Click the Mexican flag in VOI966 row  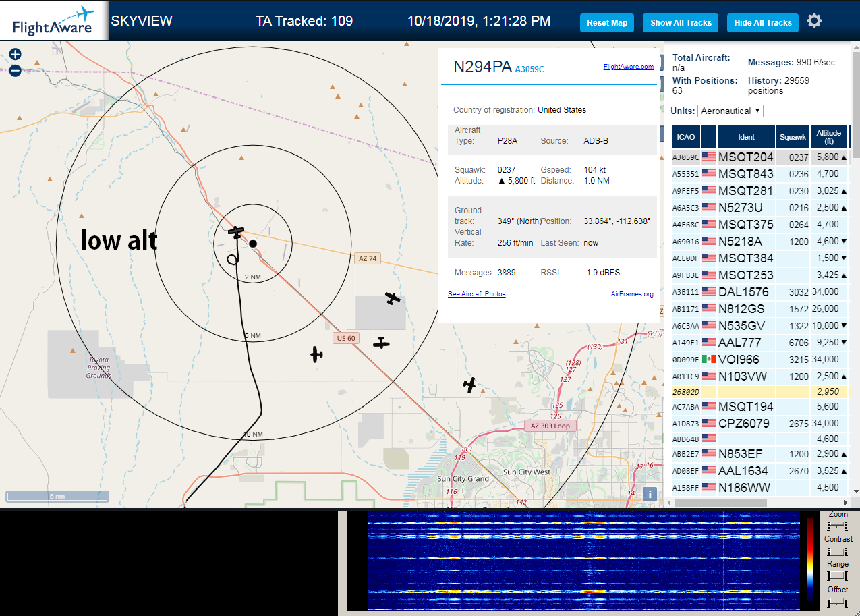708,359
